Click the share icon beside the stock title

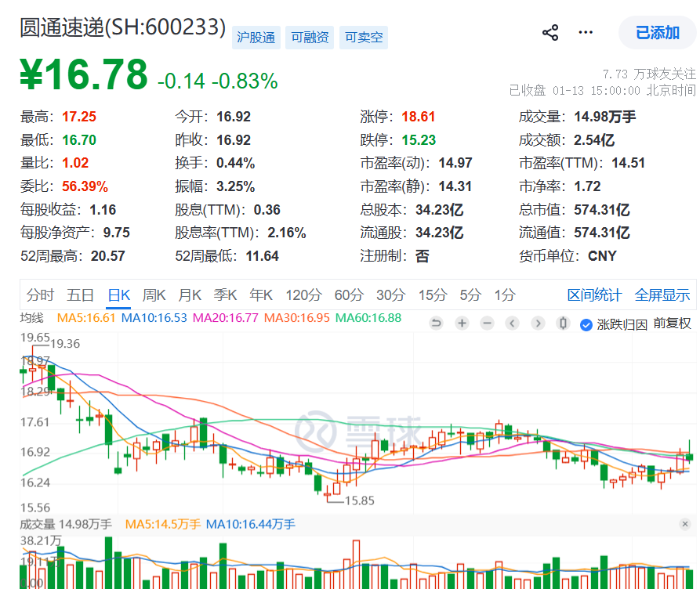[550, 33]
